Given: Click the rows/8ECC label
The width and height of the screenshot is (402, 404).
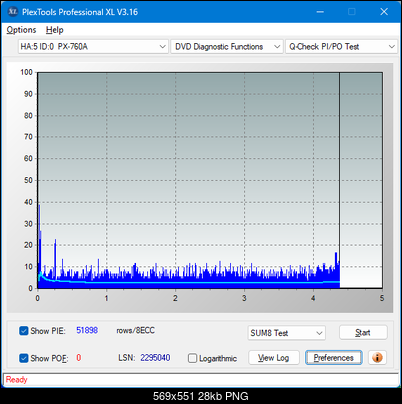Looking at the screenshot, I should pyautogui.click(x=135, y=330).
